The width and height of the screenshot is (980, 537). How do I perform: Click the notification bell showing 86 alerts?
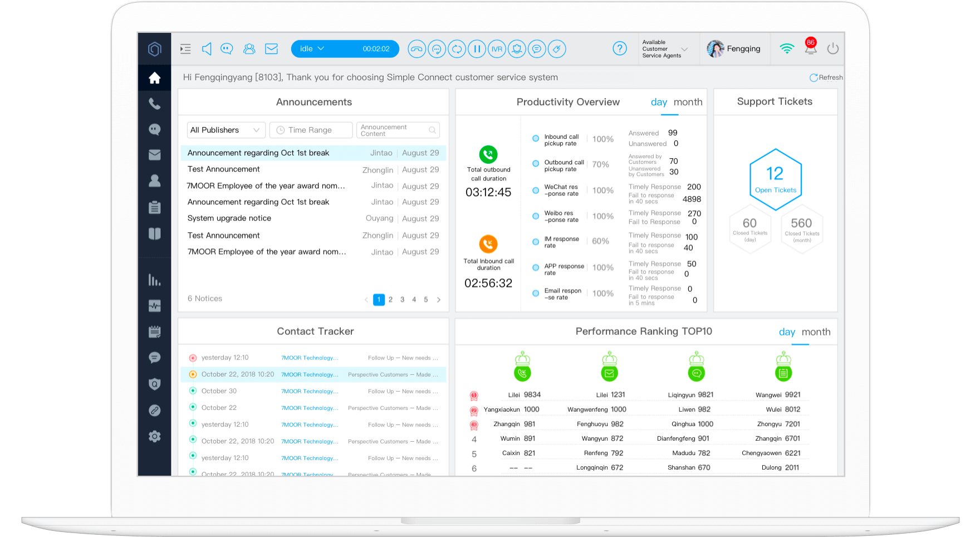click(811, 48)
